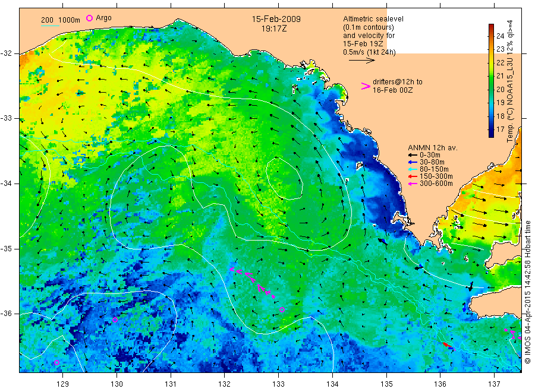This screenshot has width=535, height=392.
Task: Click the '150-300m' depth label
Action: (436, 176)
